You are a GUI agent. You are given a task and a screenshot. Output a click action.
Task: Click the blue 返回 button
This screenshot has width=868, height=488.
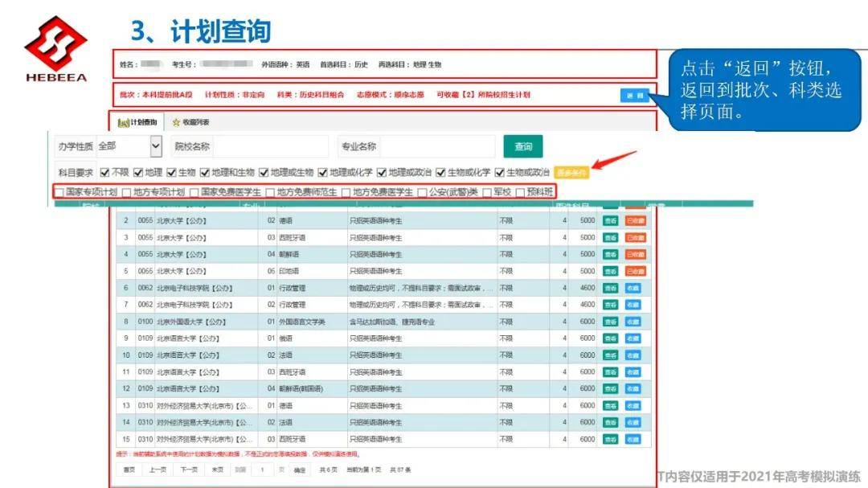(x=634, y=96)
